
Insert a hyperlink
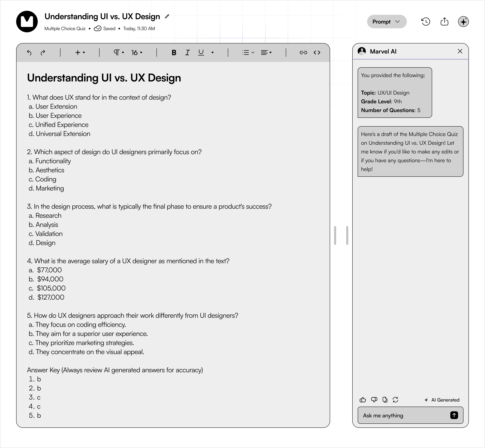[x=303, y=52]
